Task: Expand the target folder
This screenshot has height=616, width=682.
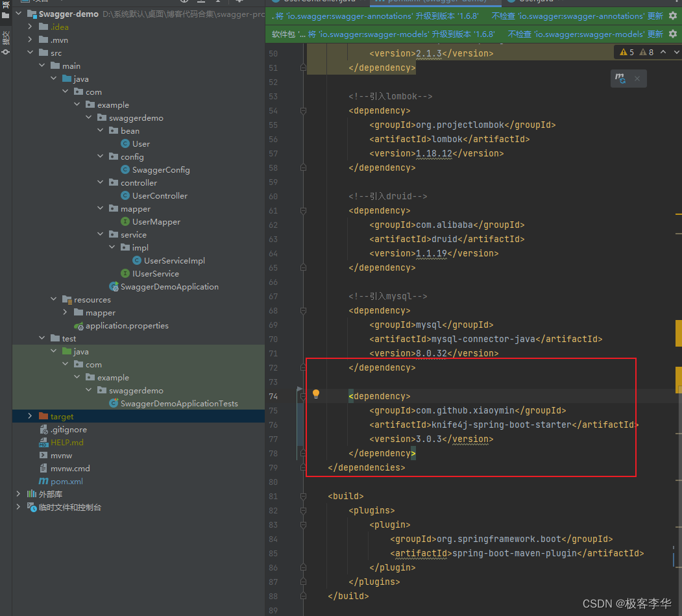Action: (x=30, y=416)
